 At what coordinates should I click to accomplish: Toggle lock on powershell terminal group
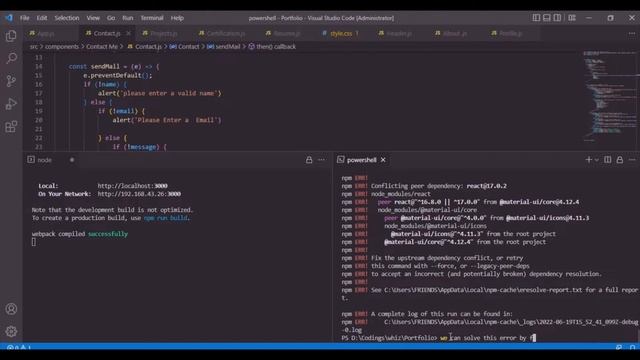coord(620,160)
